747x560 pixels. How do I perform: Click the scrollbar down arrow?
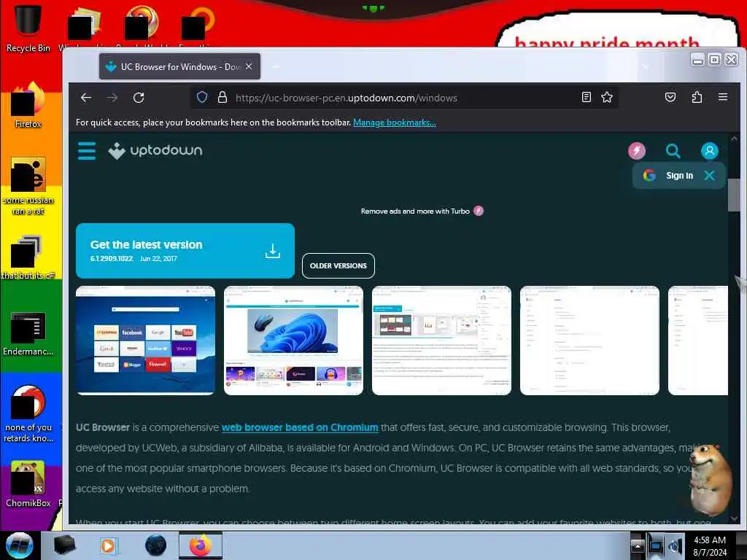[x=734, y=518]
